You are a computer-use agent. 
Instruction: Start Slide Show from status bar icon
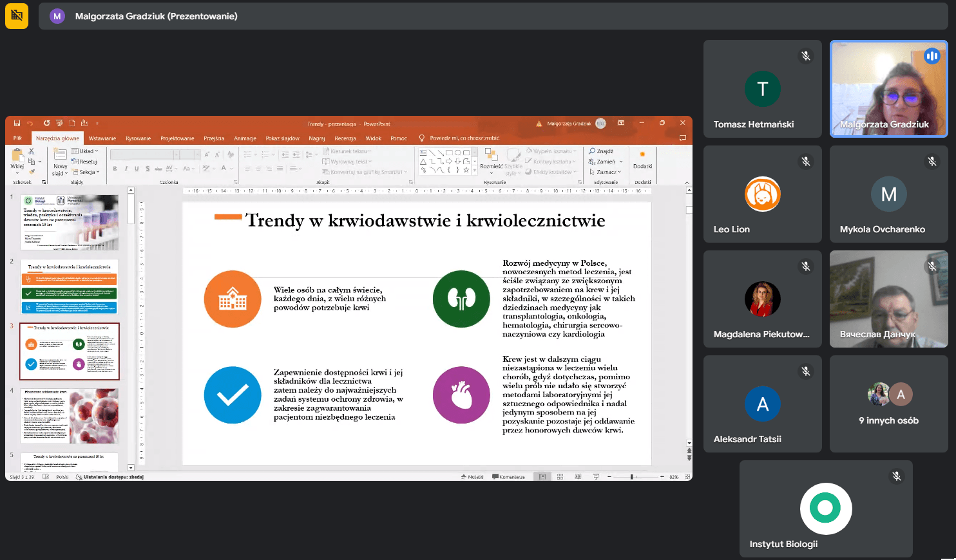click(x=596, y=477)
